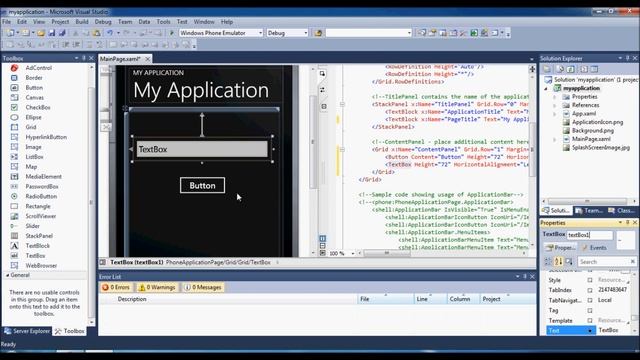Screen dimensions: 640x360
Task: Collapse the General group in Toolbox
Action: [x=7, y=276]
